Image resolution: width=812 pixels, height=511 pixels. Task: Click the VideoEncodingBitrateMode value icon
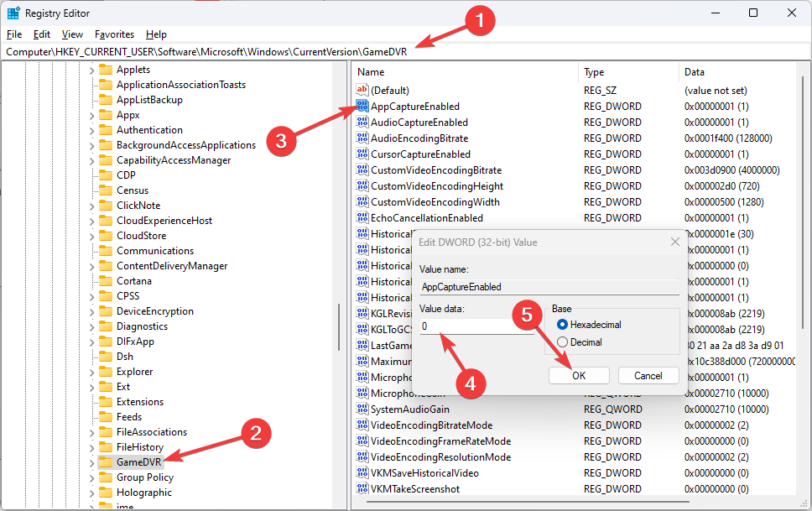pos(362,425)
